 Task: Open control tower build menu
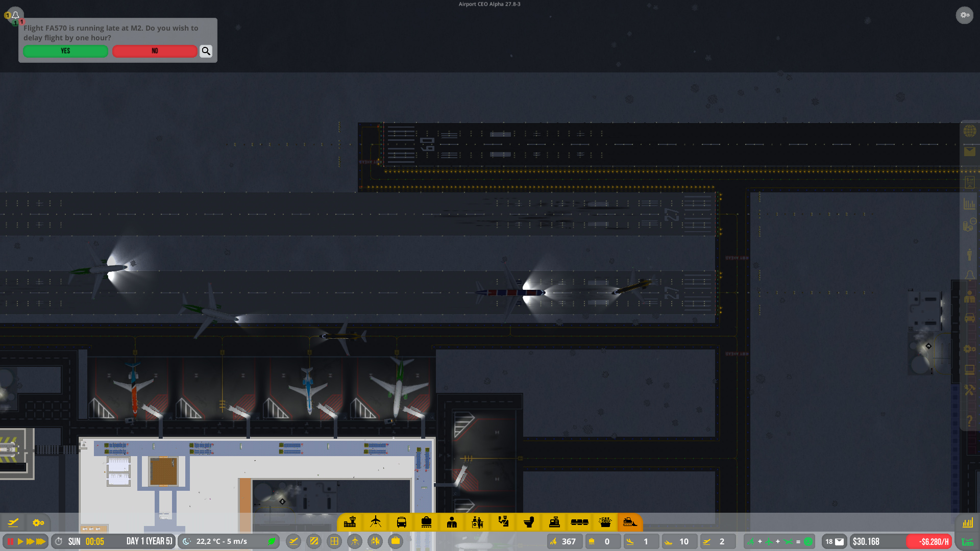tap(350, 522)
